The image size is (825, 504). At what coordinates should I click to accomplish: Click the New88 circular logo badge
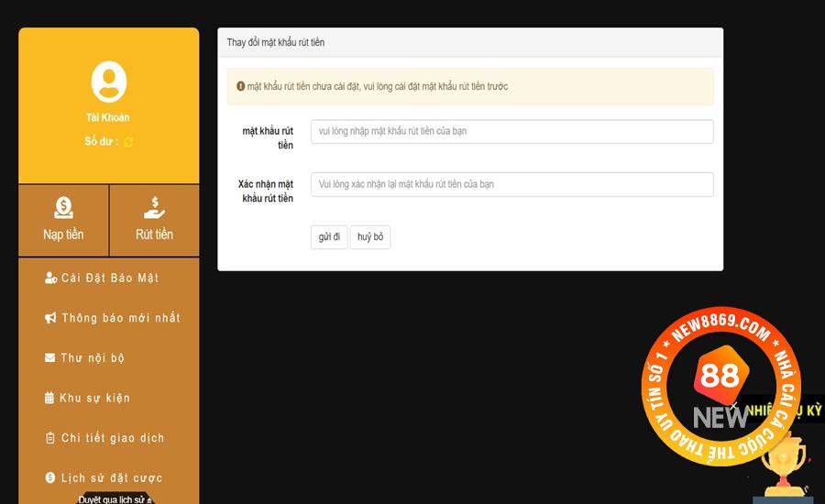pos(720,385)
